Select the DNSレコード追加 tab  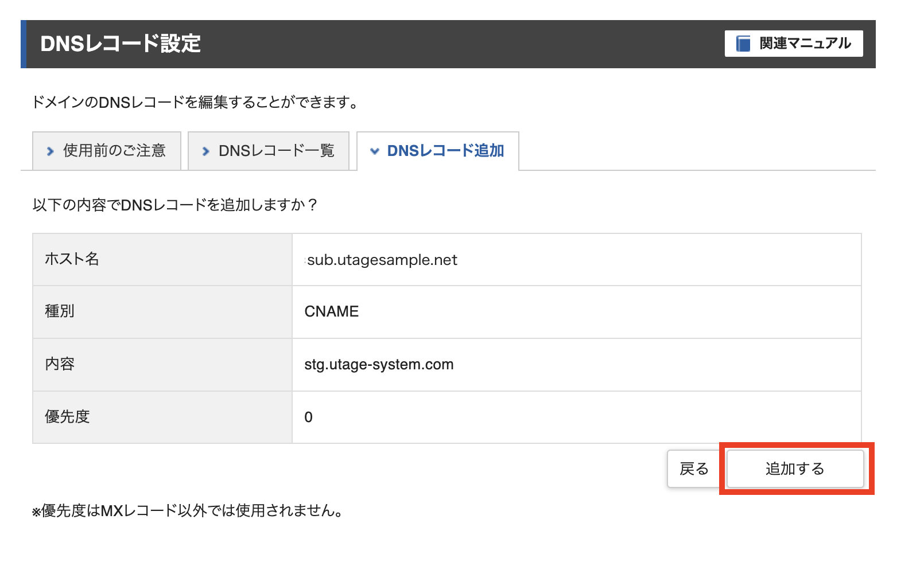pyautogui.click(x=438, y=151)
